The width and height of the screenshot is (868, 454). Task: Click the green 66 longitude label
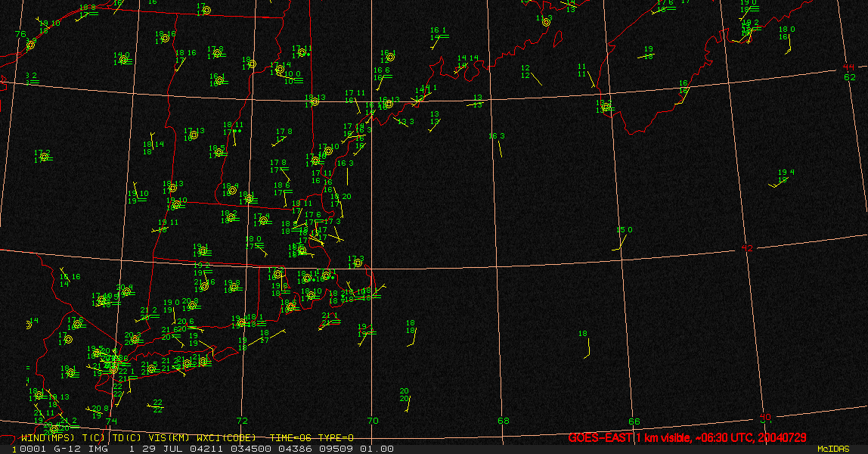[634, 421]
